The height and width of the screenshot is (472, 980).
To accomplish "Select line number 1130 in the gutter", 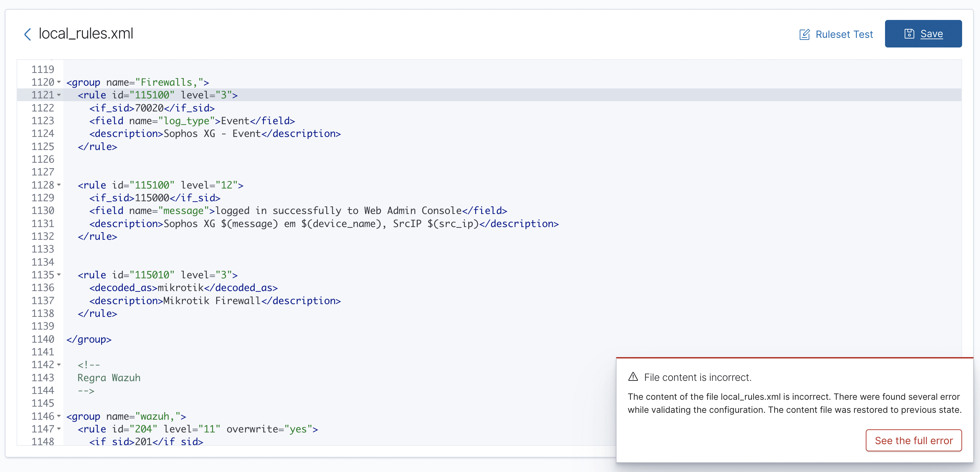I will (x=43, y=210).
